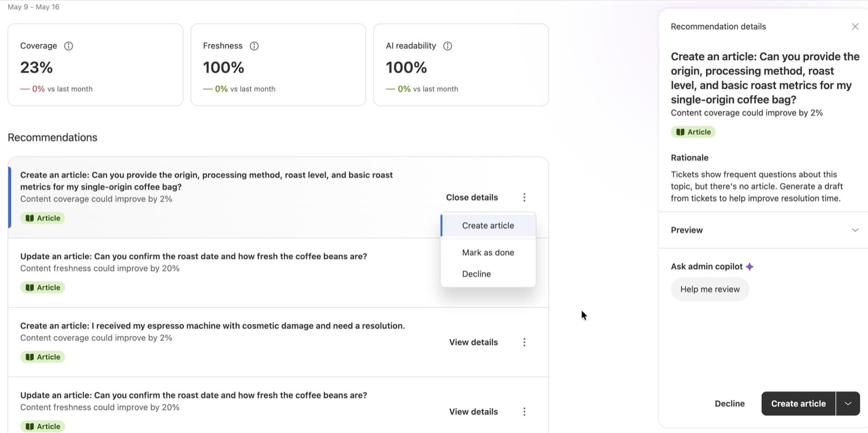The width and height of the screenshot is (868, 433).
Task: Click the Rationale heading in details panel
Action: 690,158
